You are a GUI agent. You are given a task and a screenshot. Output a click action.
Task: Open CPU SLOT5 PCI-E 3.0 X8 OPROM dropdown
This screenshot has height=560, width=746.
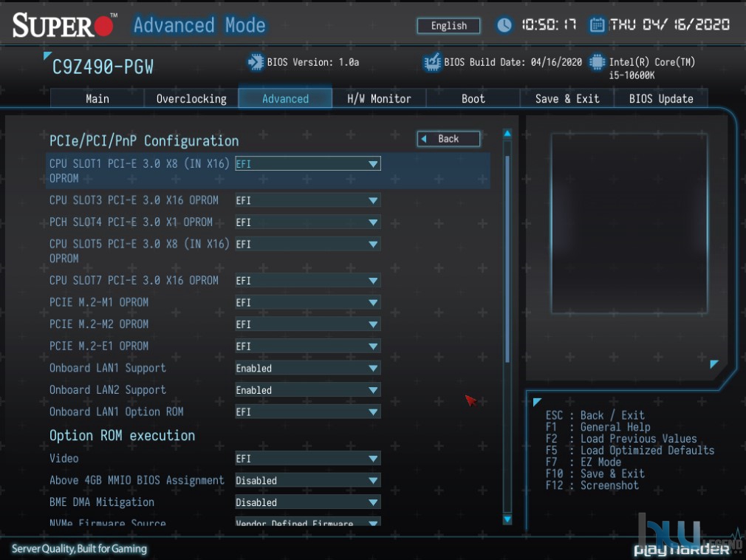(308, 244)
